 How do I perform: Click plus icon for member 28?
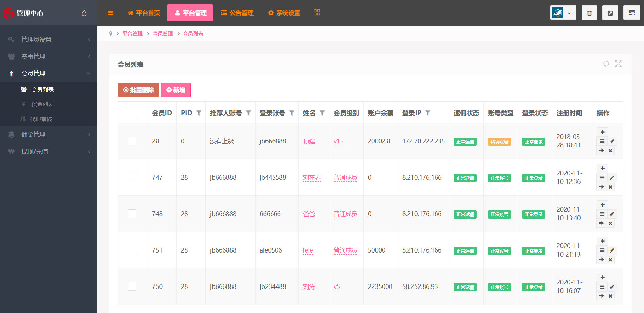603,132
